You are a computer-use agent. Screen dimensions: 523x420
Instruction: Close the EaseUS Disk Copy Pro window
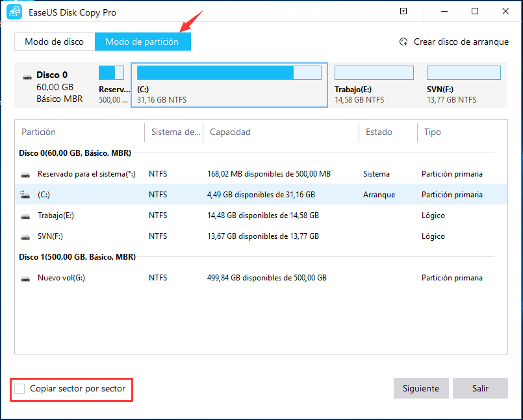(x=505, y=12)
